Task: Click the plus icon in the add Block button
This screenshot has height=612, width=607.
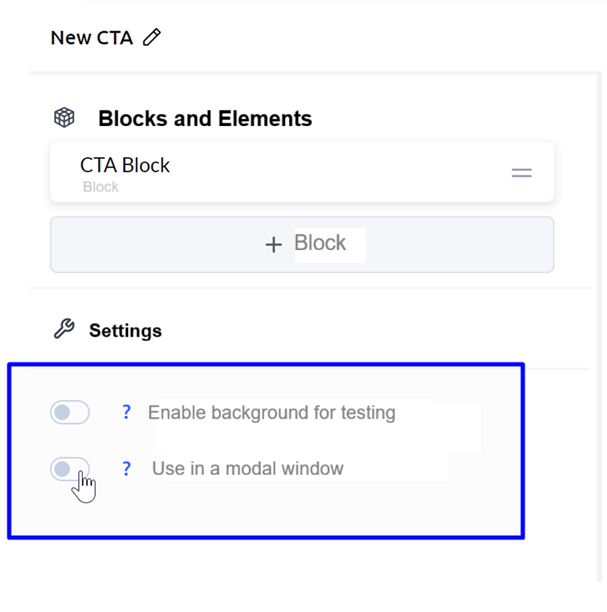Action: pos(273,245)
